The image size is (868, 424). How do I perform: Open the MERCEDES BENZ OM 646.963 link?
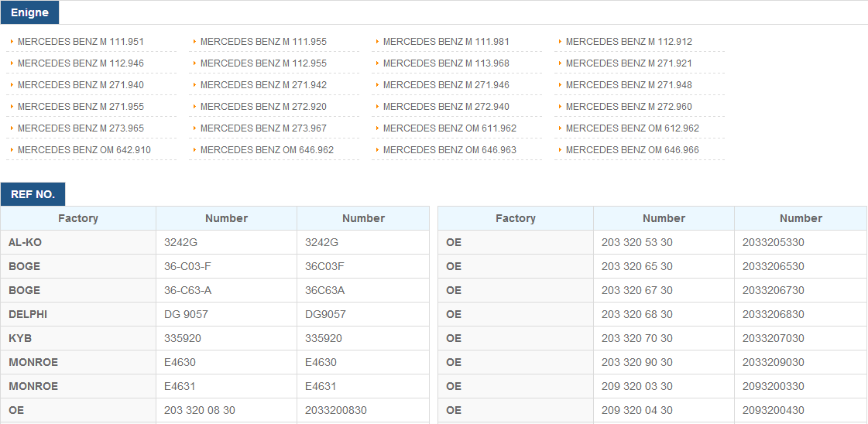click(450, 150)
